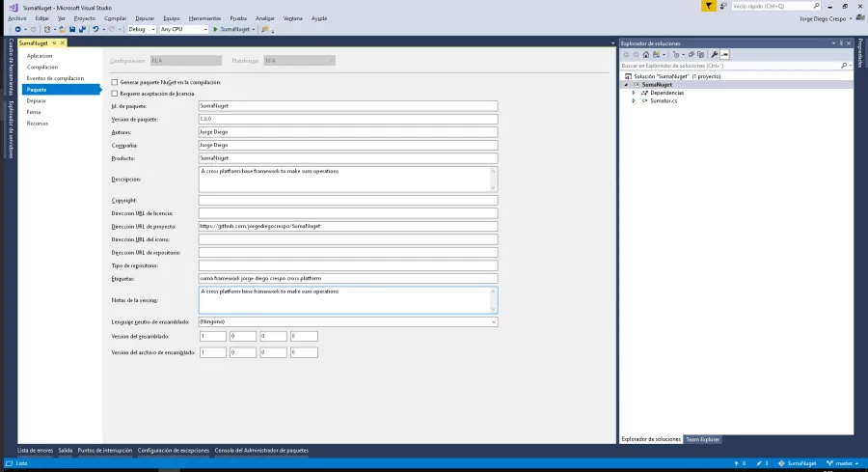Open the Salida output tab

point(66,451)
